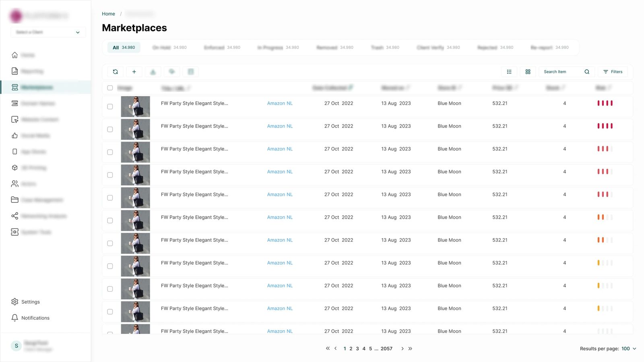Image resolution: width=644 pixels, height=362 pixels.
Task: Click the Notifications bell icon
Action: click(15, 318)
